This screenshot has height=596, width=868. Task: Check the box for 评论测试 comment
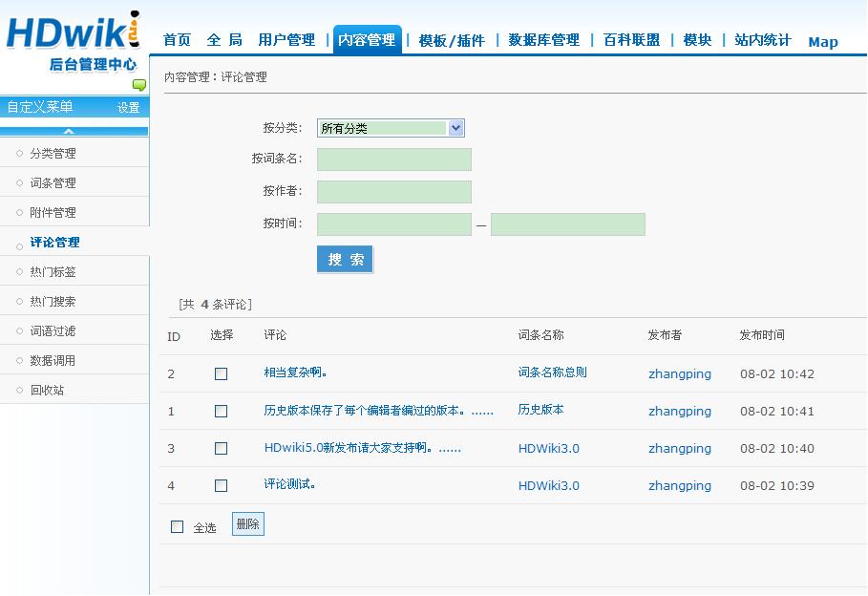pos(221,486)
